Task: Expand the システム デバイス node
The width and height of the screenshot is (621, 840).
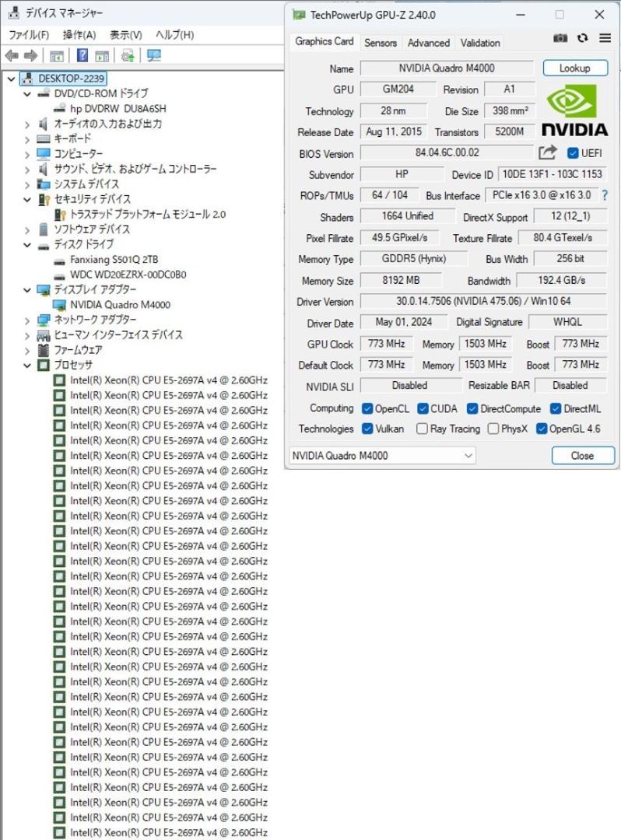Action: coord(27,184)
